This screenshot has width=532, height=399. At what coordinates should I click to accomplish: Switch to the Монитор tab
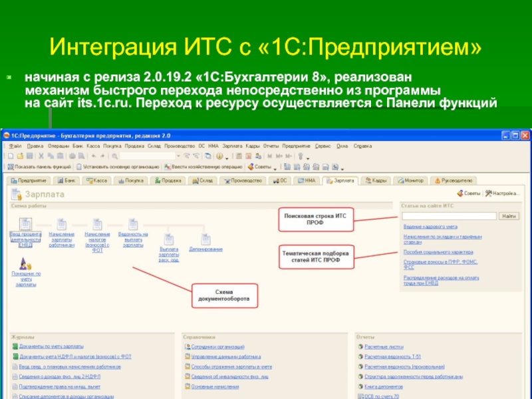(411, 180)
